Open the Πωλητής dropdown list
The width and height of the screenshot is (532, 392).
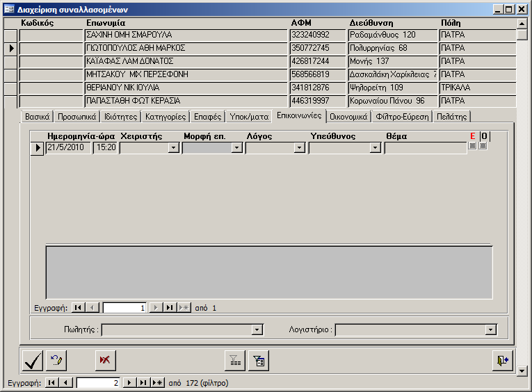click(257, 330)
